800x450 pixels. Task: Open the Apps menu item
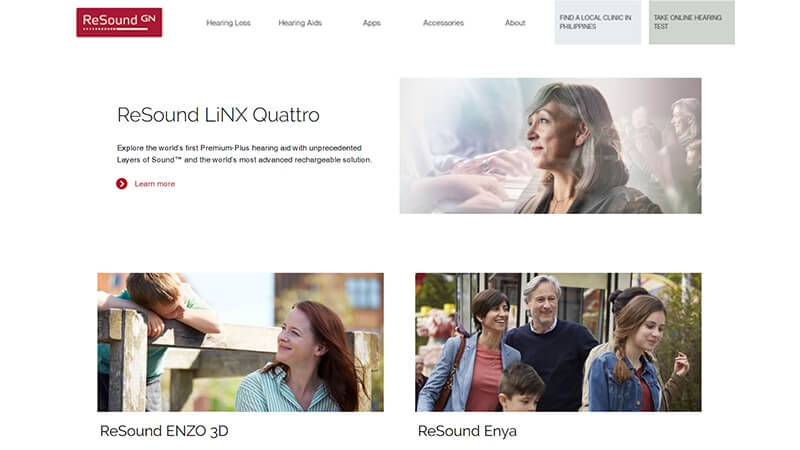pos(371,23)
